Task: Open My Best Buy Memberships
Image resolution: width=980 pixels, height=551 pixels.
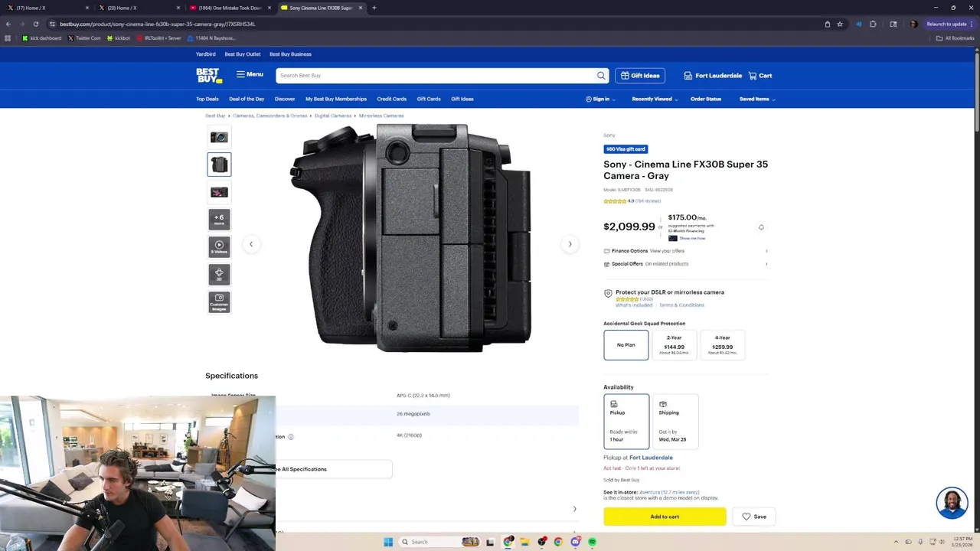Action: [336, 99]
